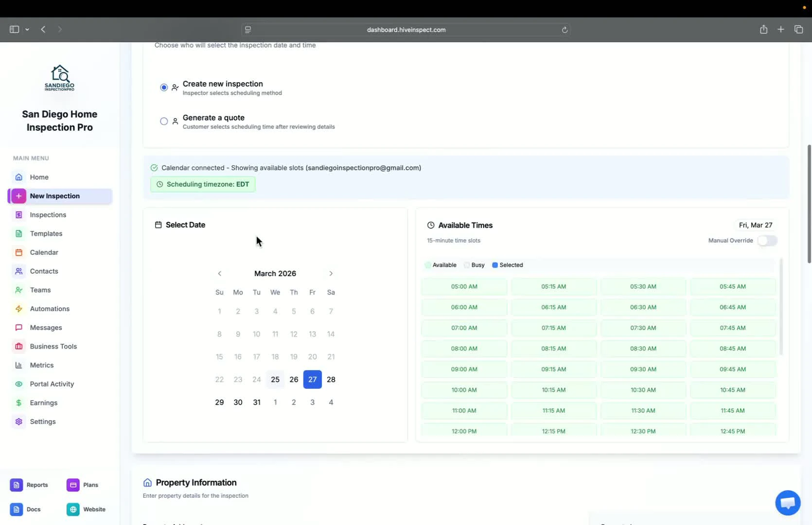Image resolution: width=812 pixels, height=525 pixels.
Task: Click the Teams sidebar icon
Action: coord(18,290)
